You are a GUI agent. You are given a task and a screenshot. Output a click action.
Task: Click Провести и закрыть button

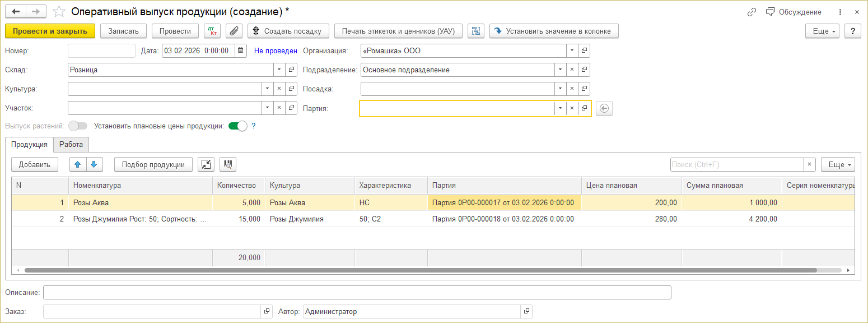(x=50, y=31)
